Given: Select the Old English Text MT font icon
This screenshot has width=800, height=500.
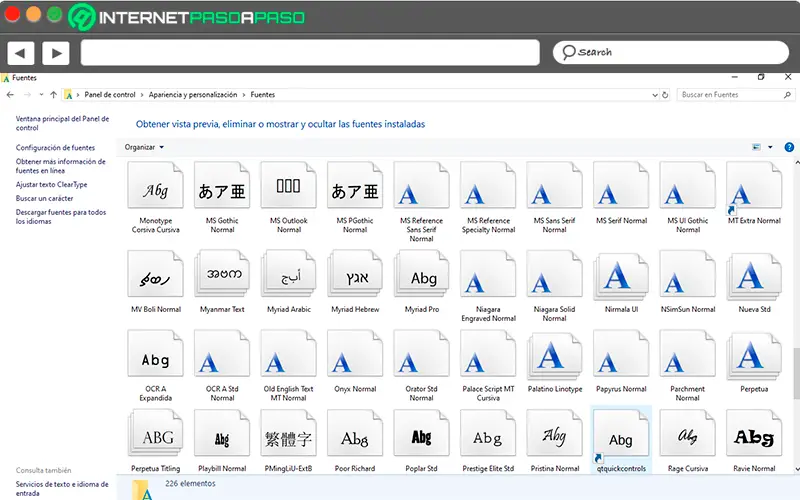Looking at the screenshot, I should (x=288, y=354).
